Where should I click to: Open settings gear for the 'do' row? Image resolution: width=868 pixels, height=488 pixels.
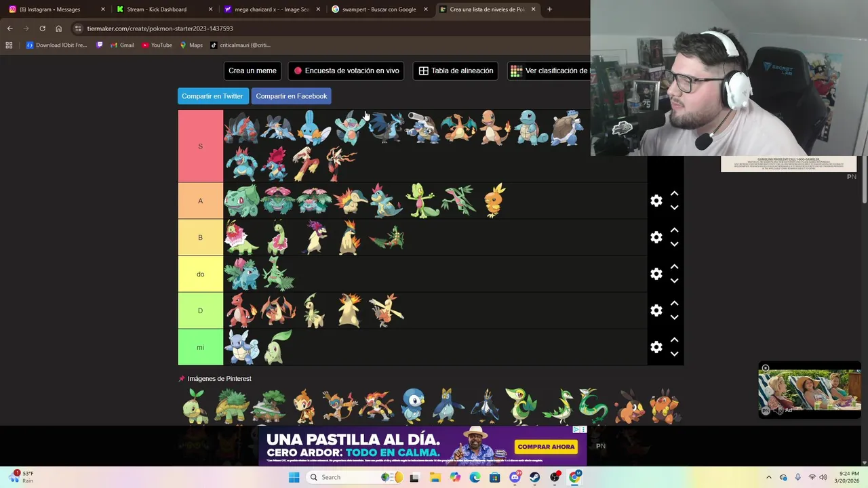click(x=656, y=274)
